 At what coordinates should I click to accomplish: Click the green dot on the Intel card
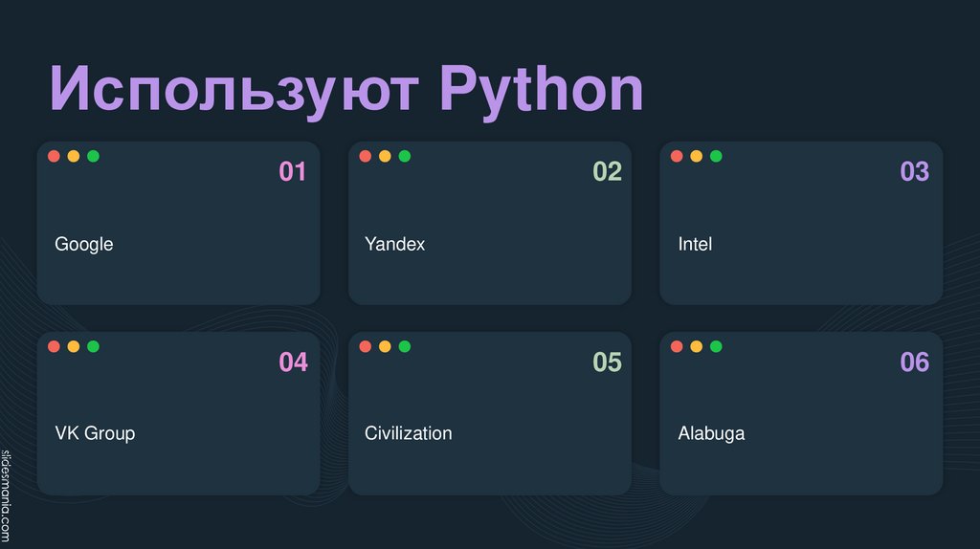[716, 156]
